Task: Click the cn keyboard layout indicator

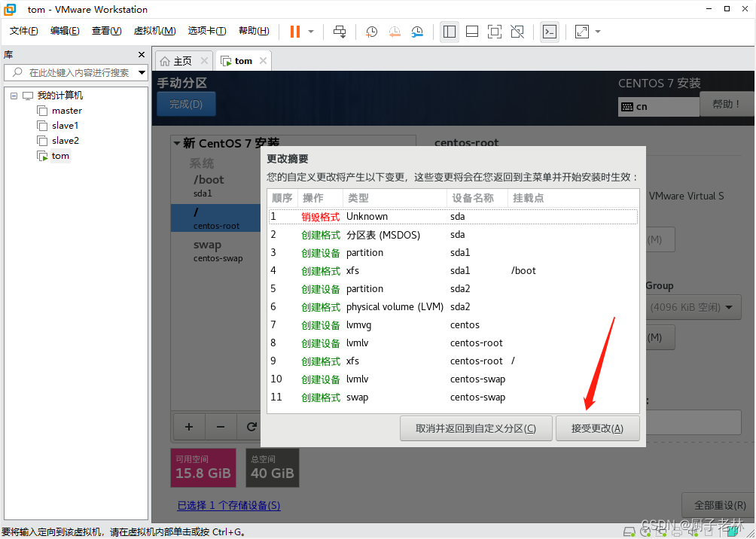Action: [x=659, y=107]
